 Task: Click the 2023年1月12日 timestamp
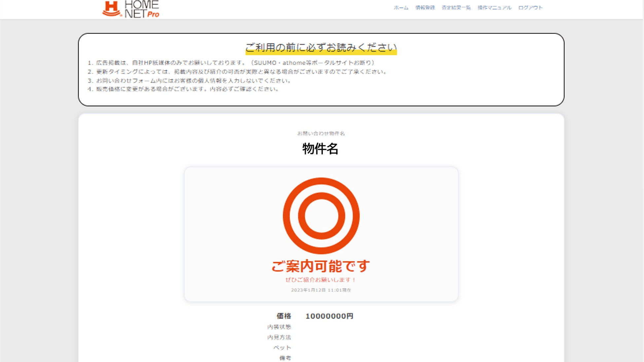321,290
